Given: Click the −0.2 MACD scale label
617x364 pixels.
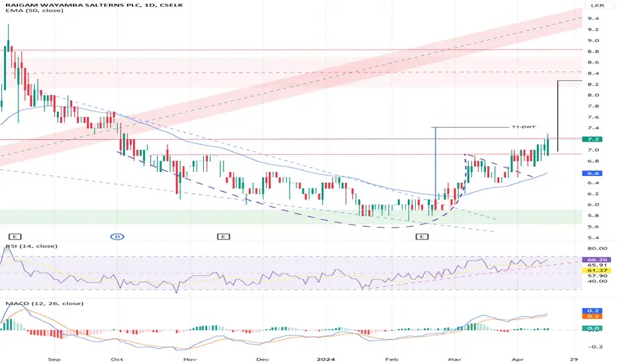Looking at the screenshot, I should tap(595, 347).
